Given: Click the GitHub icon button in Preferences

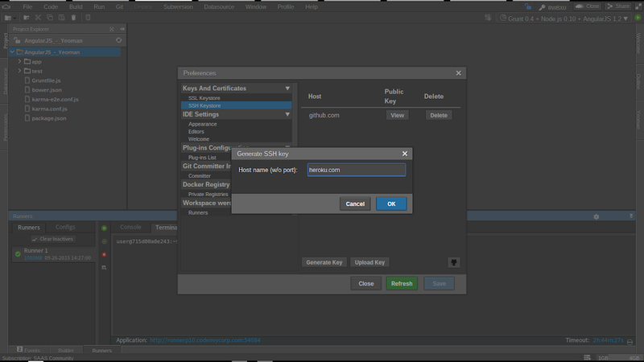Looking at the screenshot, I should (453, 262).
